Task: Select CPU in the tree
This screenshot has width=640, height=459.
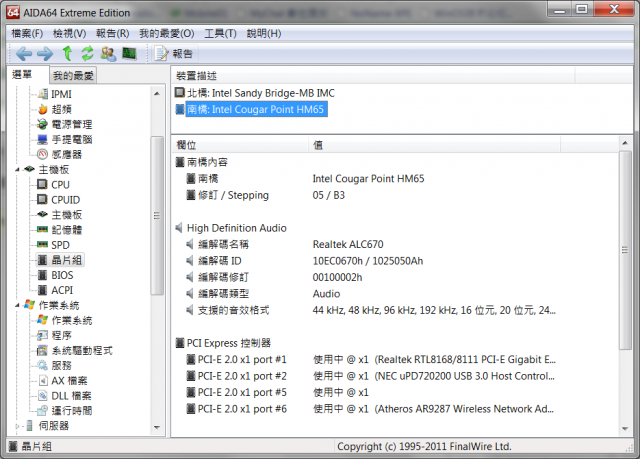Action: (x=60, y=185)
